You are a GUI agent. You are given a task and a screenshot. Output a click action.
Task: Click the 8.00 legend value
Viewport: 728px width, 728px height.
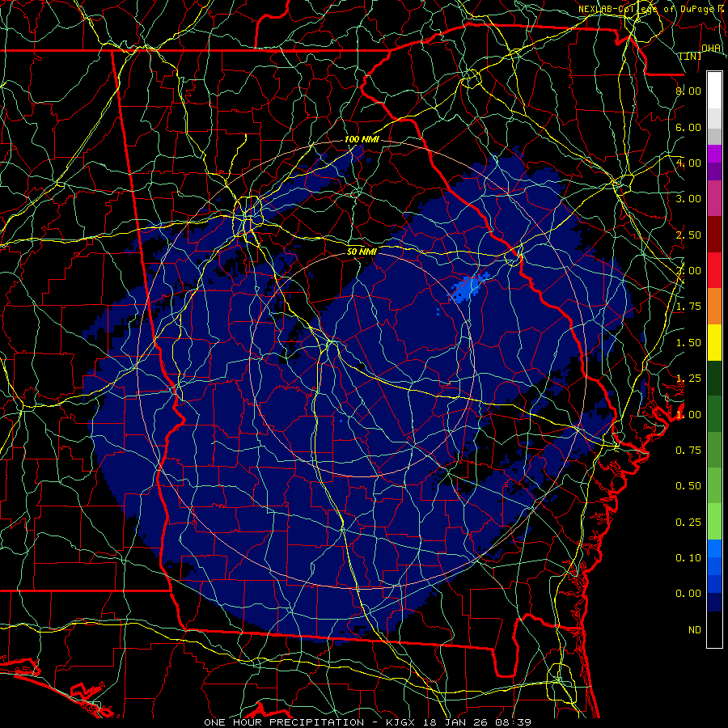coord(688,91)
